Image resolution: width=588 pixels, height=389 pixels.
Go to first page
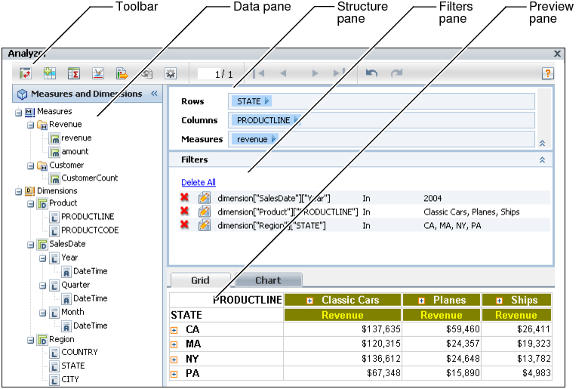[259, 73]
